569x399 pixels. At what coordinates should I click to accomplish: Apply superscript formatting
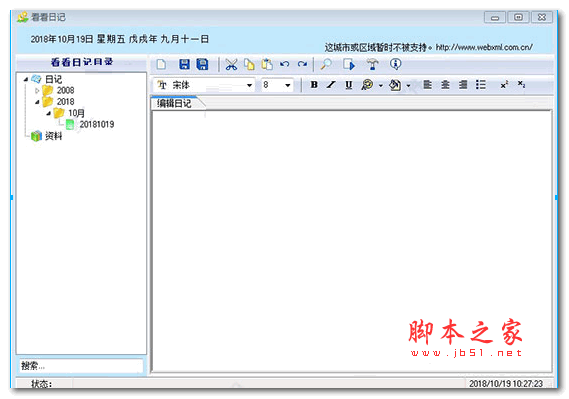(x=504, y=85)
